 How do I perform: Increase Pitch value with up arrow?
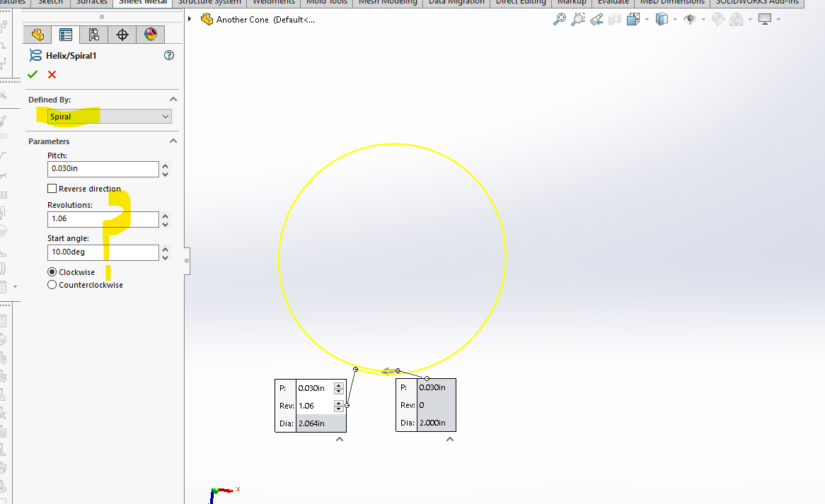(166, 165)
